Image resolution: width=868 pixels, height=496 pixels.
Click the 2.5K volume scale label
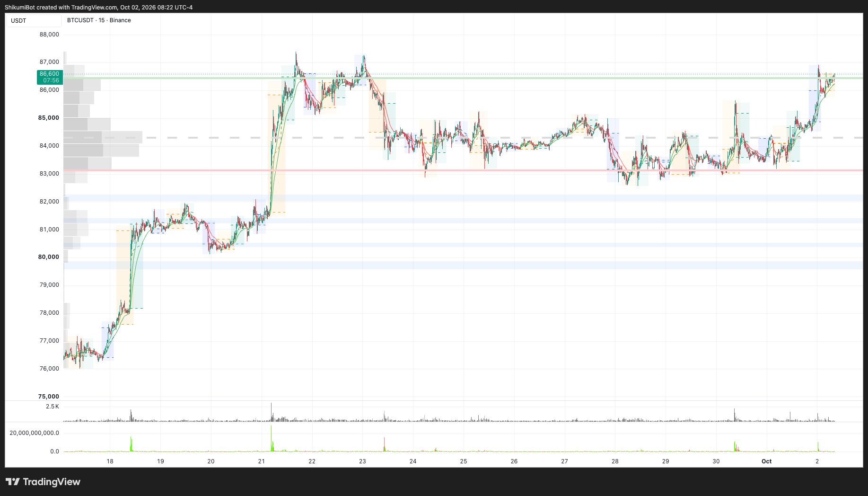[x=53, y=407]
